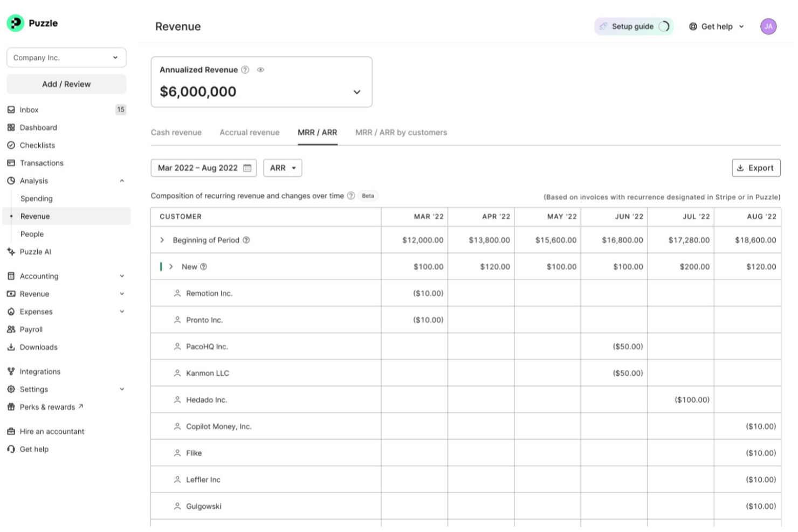Hide the Annualized Revenue amount with the eye toggle
The image size is (798, 532).
[x=261, y=70]
